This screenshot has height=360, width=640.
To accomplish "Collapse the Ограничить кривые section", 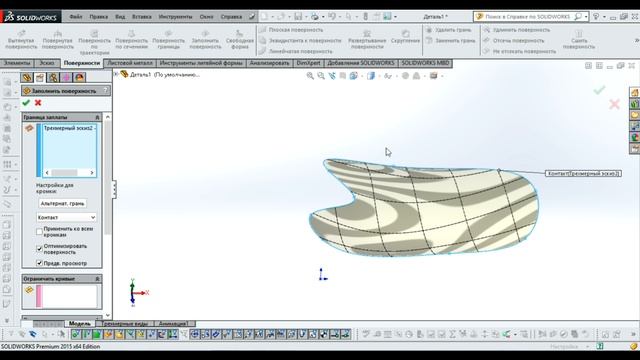I will tap(97, 278).
